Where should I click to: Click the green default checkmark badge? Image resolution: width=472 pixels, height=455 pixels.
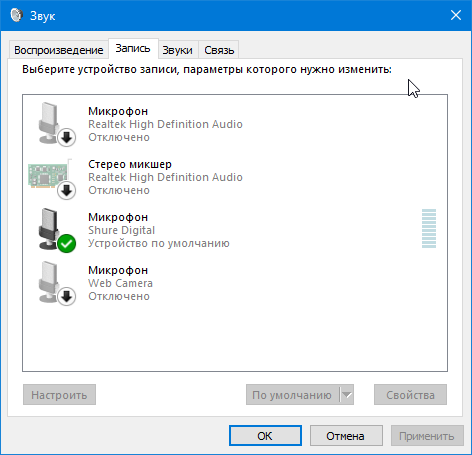[x=67, y=244]
